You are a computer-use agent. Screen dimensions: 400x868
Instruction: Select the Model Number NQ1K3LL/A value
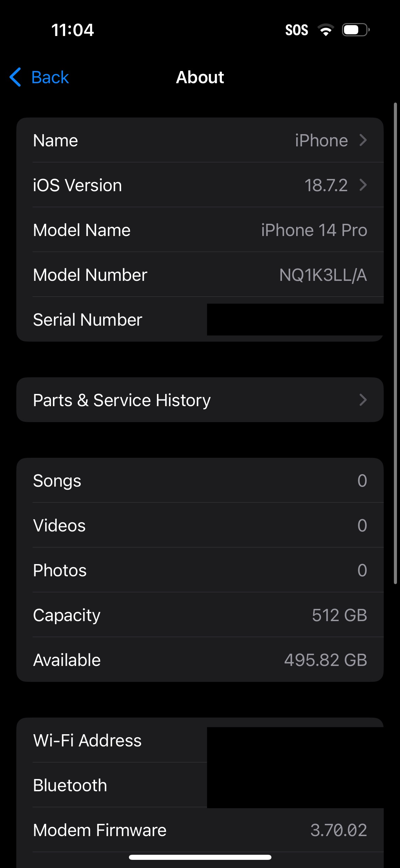pyautogui.click(x=323, y=275)
